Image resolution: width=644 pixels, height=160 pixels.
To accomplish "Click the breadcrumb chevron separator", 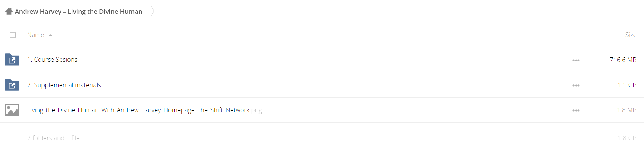I will coord(152,11).
